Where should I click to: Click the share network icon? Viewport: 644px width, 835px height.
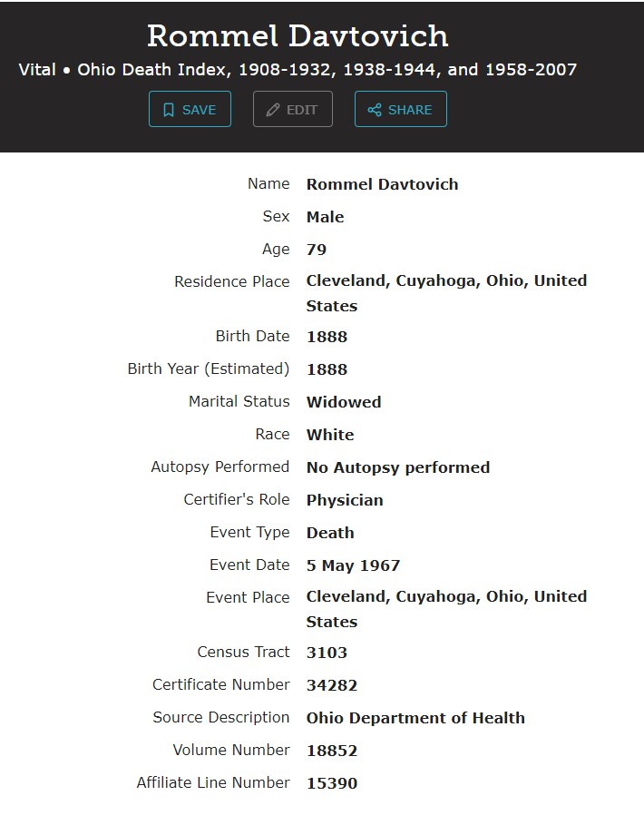pyautogui.click(x=375, y=110)
